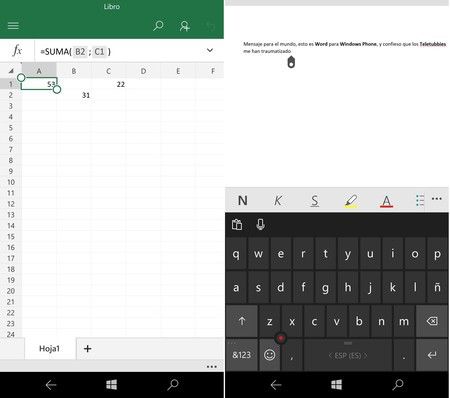Select column E header
The height and width of the screenshot is (398, 450).
pos(178,71)
